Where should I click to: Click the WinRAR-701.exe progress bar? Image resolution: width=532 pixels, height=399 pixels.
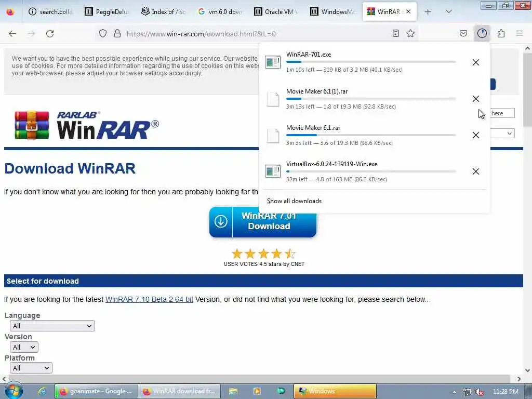(371, 62)
